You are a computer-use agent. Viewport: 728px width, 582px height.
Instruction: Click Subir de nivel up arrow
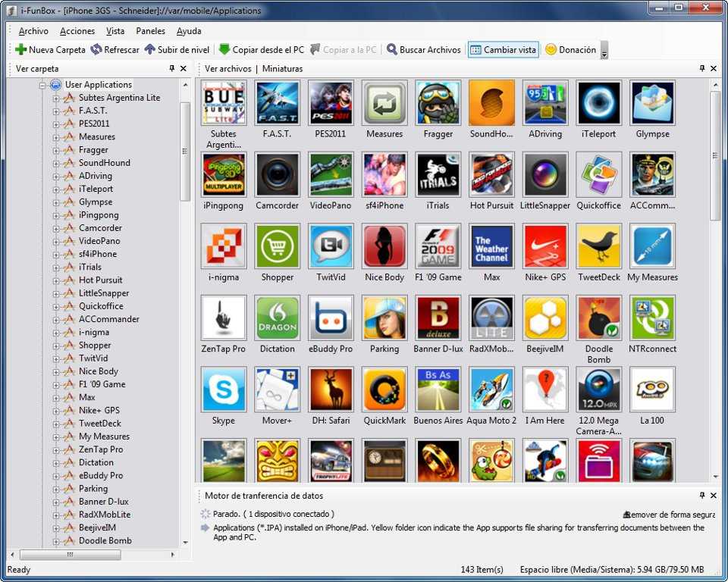click(x=177, y=50)
